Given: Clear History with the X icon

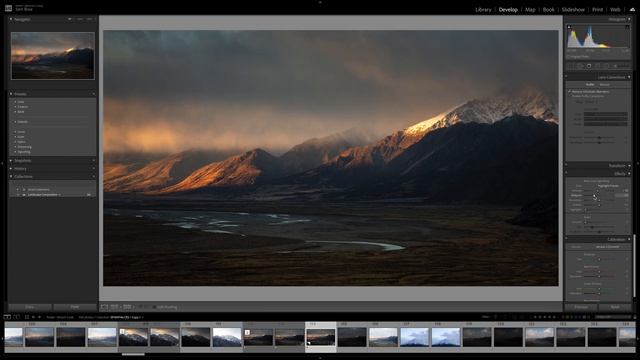Looking at the screenshot, I should [x=93, y=169].
